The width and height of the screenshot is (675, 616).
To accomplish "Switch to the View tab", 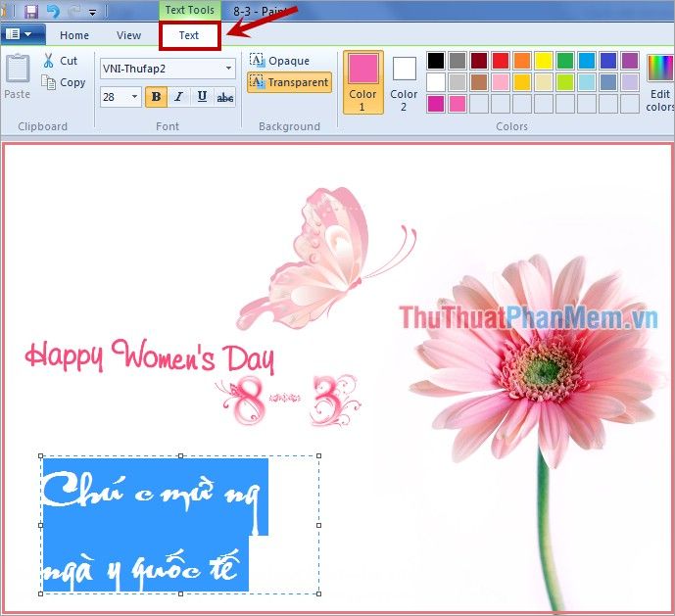I will coord(128,35).
